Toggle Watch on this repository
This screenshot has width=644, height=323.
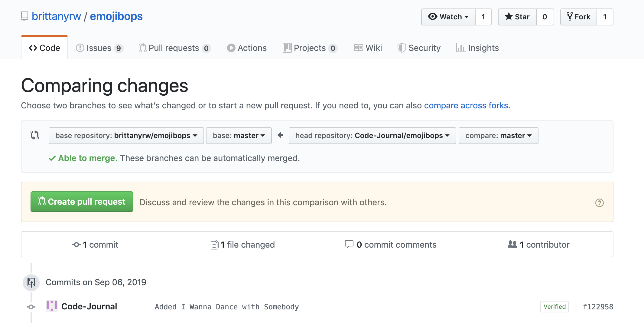tap(448, 17)
